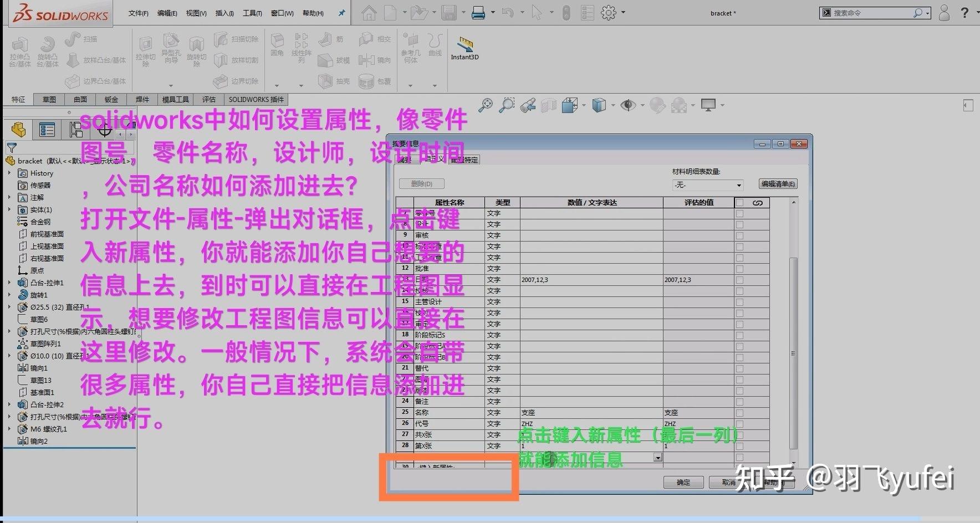The height and width of the screenshot is (523, 980).
Task: Tick the link checkbox for 阶段标记S row
Action: [739, 335]
